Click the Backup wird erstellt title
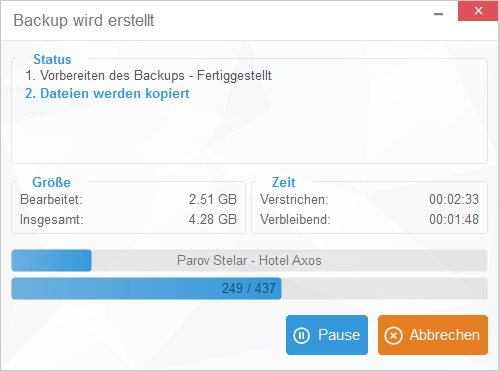Viewport: 499px width, 371px height. [84, 20]
